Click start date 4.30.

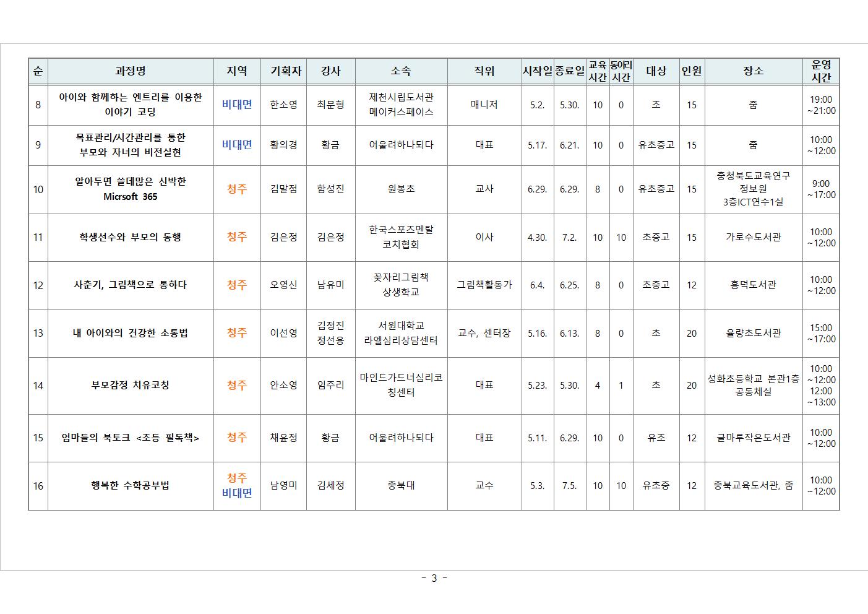coord(537,237)
